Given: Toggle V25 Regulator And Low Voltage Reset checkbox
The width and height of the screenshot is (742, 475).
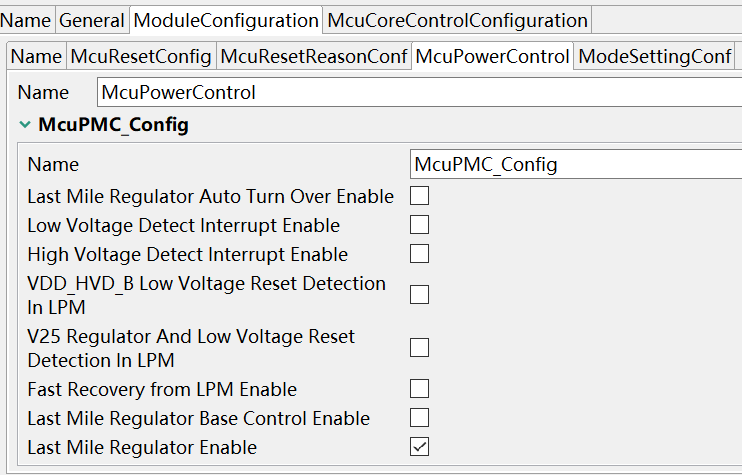Looking at the screenshot, I should [x=420, y=348].
